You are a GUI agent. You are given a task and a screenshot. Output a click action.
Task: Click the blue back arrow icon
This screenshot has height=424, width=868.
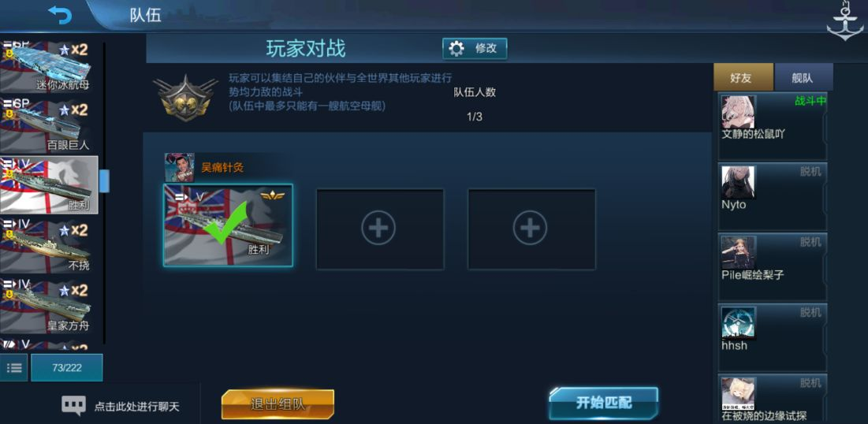pos(60,15)
